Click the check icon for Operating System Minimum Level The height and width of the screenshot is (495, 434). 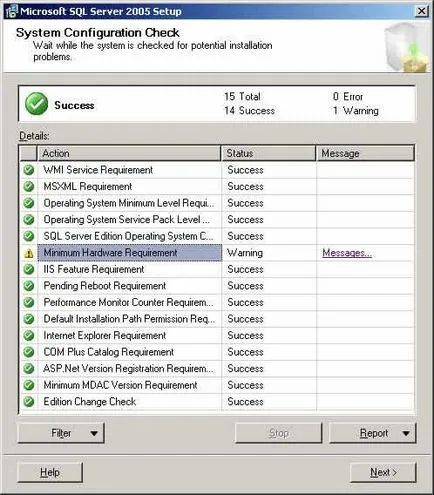pyautogui.click(x=29, y=203)
